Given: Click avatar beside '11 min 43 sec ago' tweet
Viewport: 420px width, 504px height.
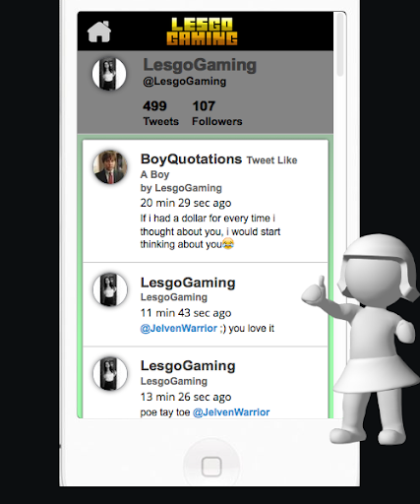Looking at the screenshot, I should coord(110,289).
